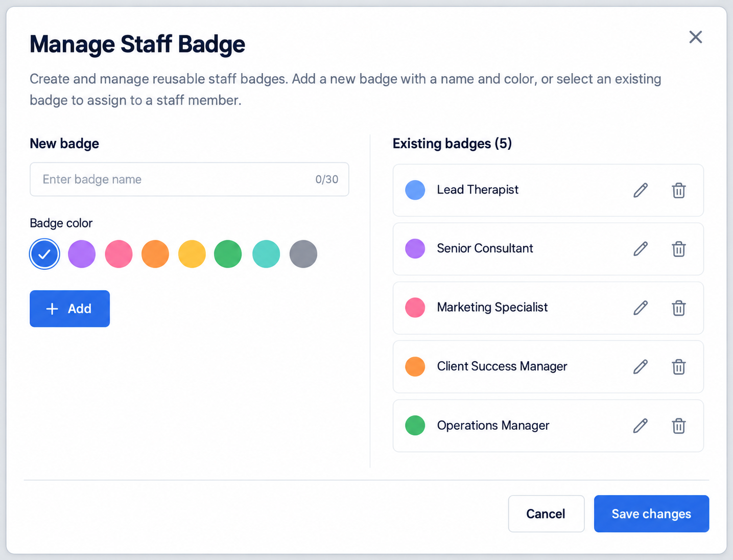Click the Existing badges (5) heading
This screenshot has width=733, height=560.
tap(452, 144)
